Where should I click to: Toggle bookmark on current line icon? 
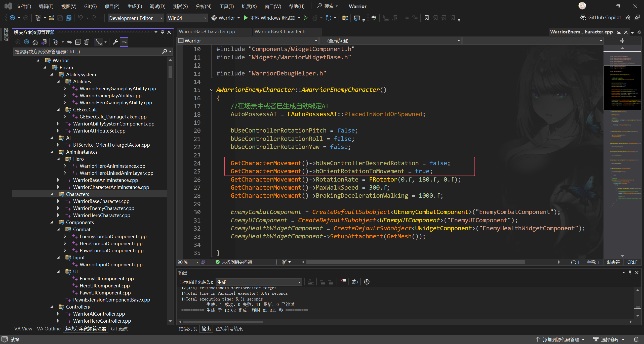(426, 18)
